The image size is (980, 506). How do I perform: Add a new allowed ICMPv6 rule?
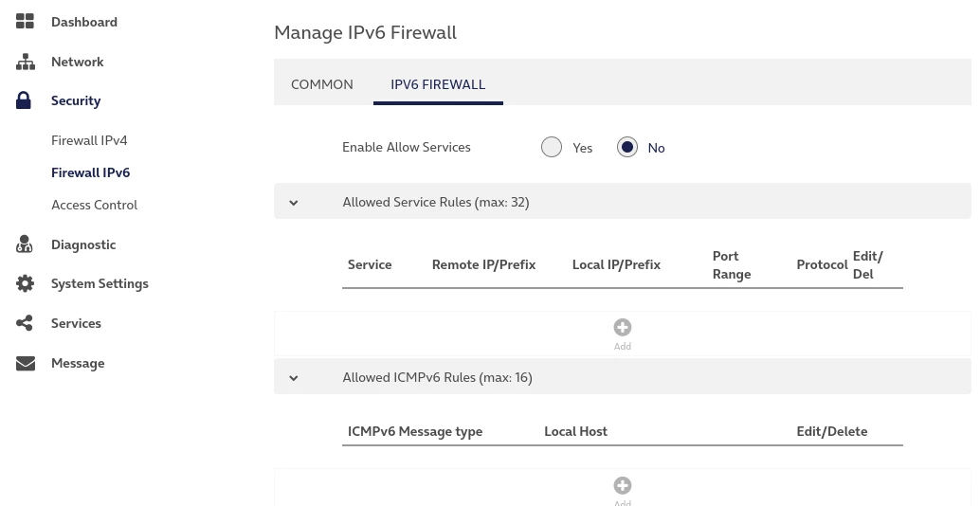(x=623, y=486)
